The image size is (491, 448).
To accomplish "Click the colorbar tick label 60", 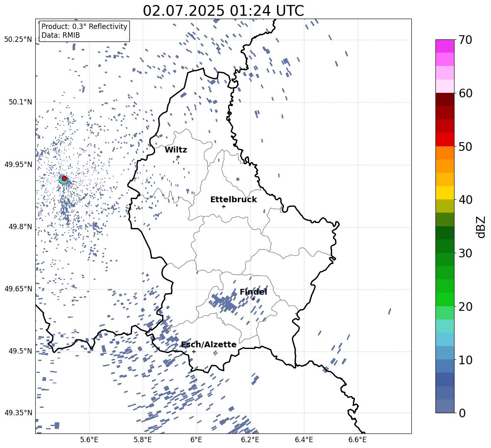I will point(465,93).
